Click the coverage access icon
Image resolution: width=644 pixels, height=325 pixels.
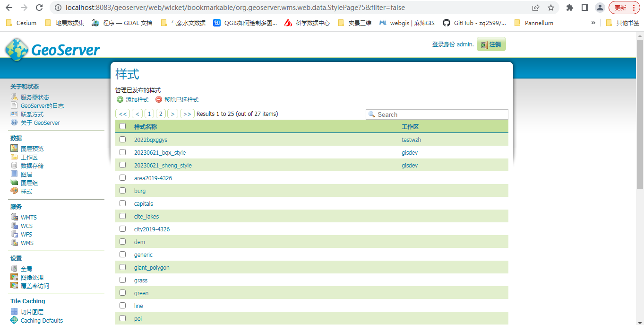click(14, 286)
